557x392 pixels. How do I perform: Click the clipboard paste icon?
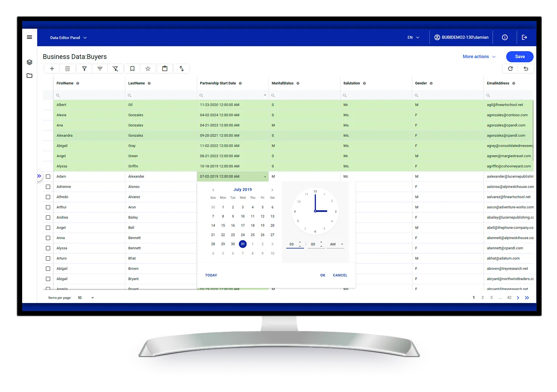point(165,69)
